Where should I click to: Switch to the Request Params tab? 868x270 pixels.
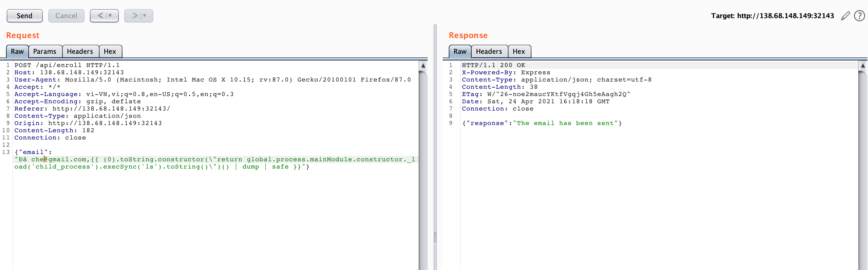pos(45,51)
